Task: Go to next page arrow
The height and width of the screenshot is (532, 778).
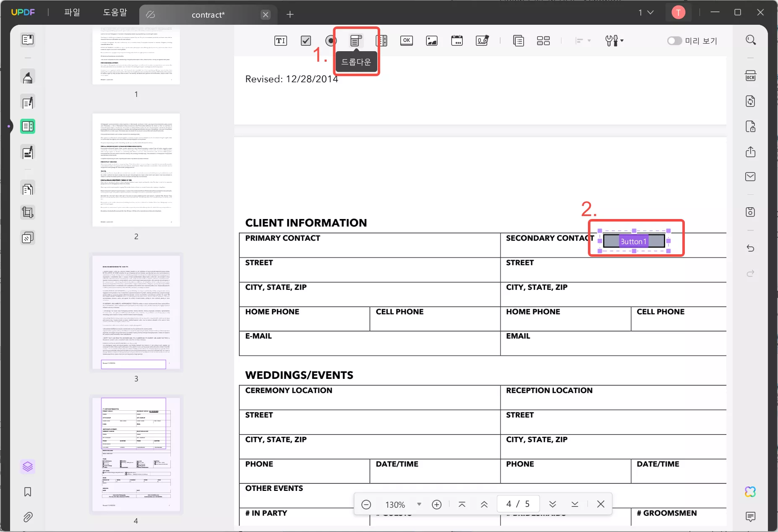Action: (x=553, y=504)
